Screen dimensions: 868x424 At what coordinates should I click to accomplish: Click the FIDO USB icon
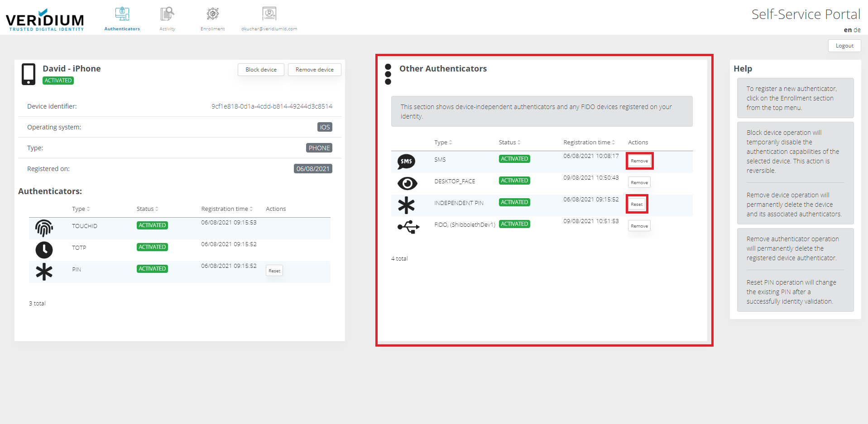408,227
